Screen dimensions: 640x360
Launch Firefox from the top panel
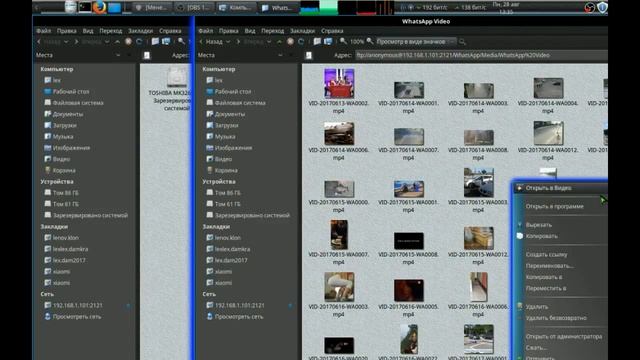click(x=99, y=7)
